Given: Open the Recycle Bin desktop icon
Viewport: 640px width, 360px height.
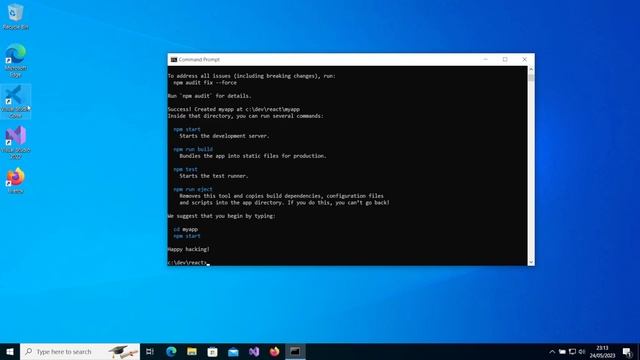Looking at the screenshot, I should (16, 17).
